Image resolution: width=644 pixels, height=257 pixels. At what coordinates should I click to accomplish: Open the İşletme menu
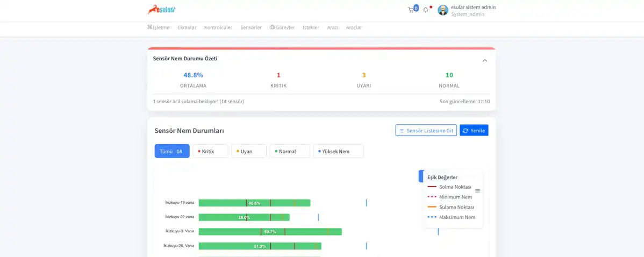click(x=158, y=27)
